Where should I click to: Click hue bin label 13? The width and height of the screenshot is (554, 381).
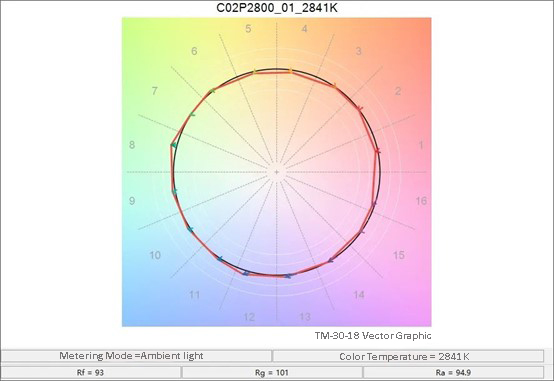click(x=305, y=317)
